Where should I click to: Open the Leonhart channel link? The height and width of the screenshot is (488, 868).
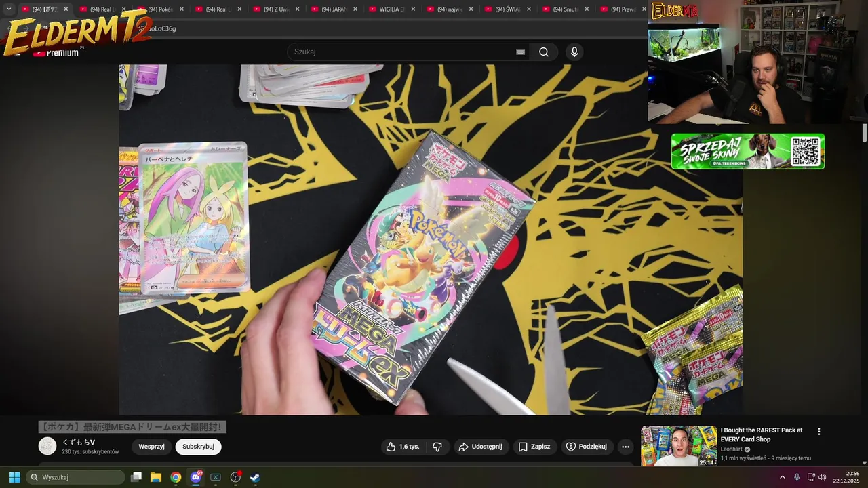[x=732, y=449]
